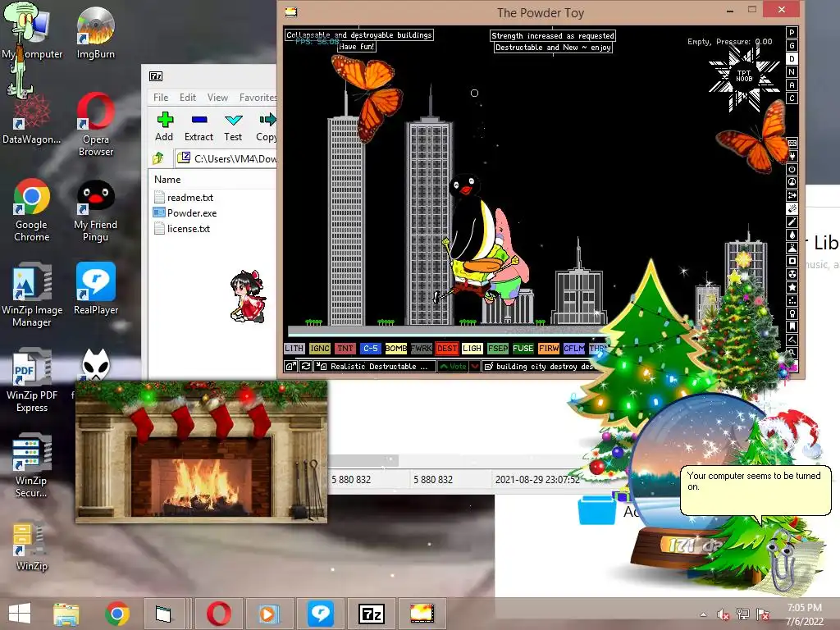Pick the BOMB element
Image resolution: width=840 pixels, height=630 pixels.
point(396,348)
